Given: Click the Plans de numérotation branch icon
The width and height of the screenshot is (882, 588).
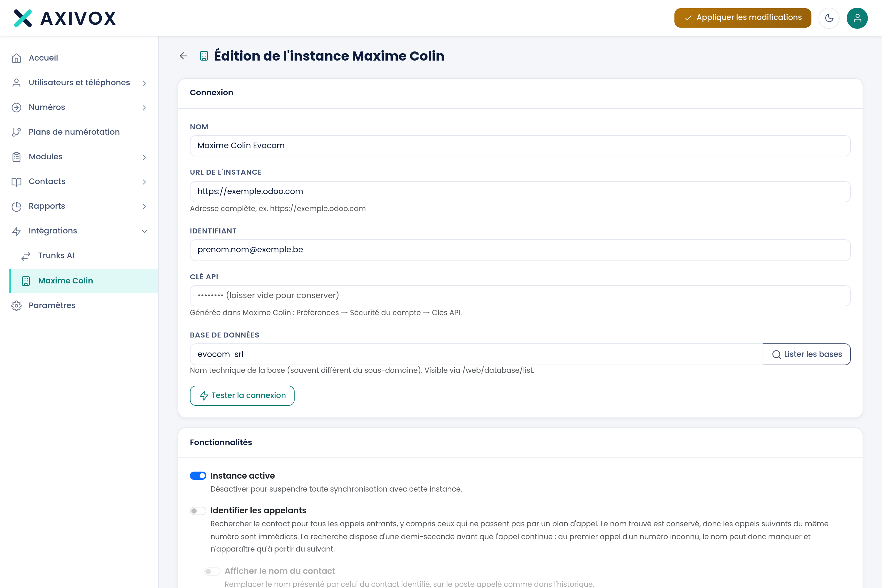Looking at the screenshot, I should point(16,132).
